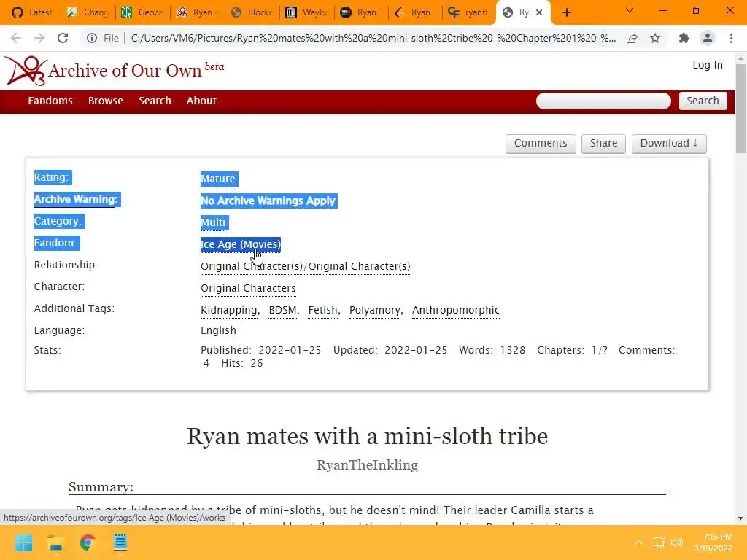Click the Original Characters character tag
This screenshot has width=747, height=560.
point(248,288)
